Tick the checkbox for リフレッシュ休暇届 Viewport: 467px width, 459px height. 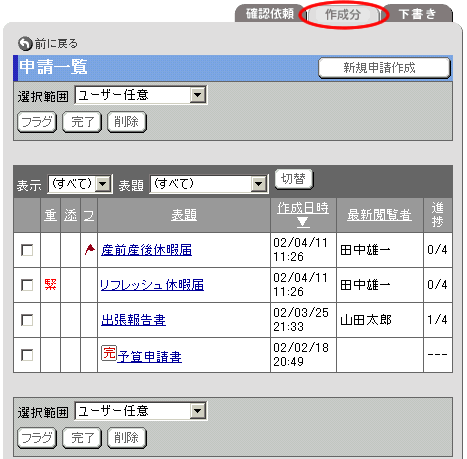[x=27, y=285]
